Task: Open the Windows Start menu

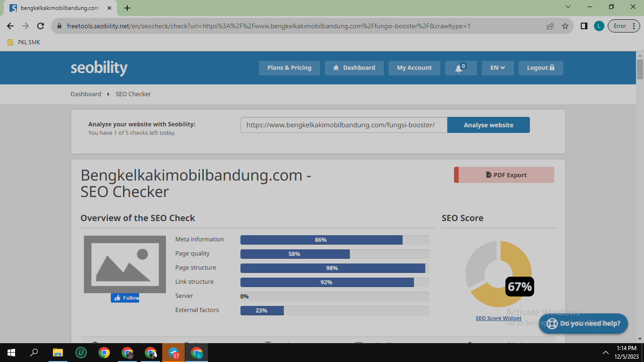Action: click(11, 352)
